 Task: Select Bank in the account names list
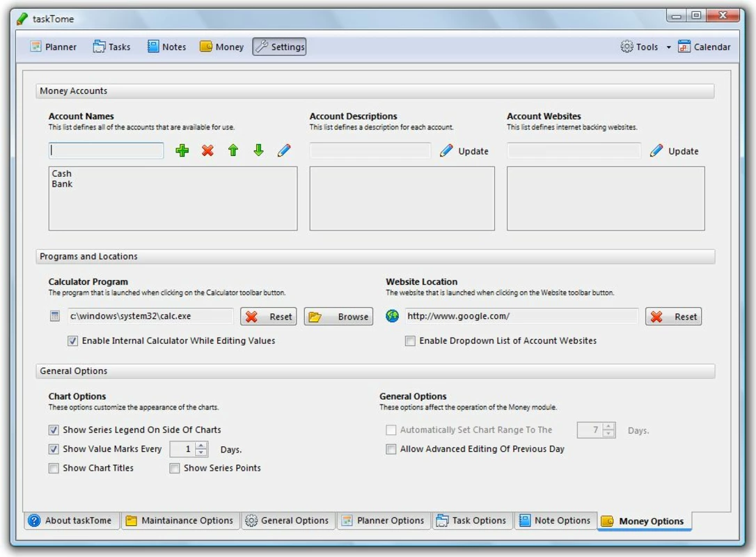(x=62, y=185)
